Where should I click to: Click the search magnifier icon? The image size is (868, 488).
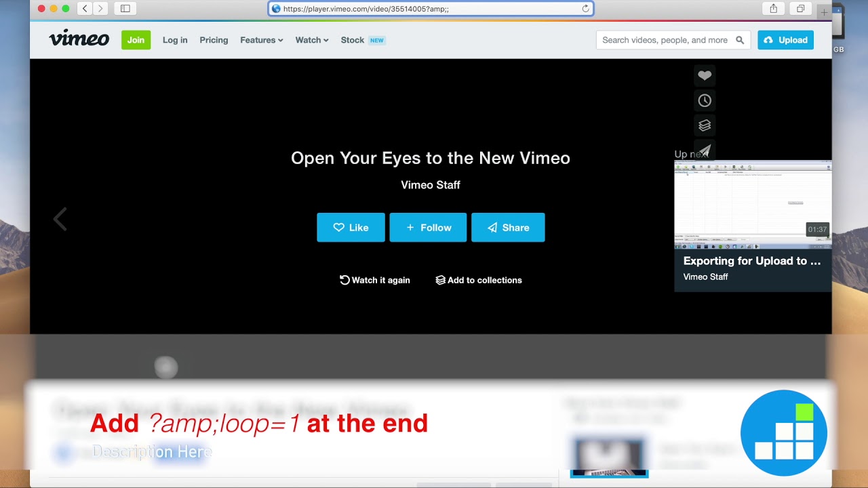click(740, 40)
